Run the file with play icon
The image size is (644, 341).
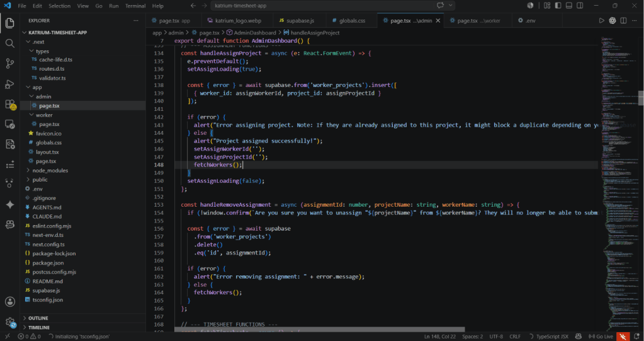pos(602,21)
